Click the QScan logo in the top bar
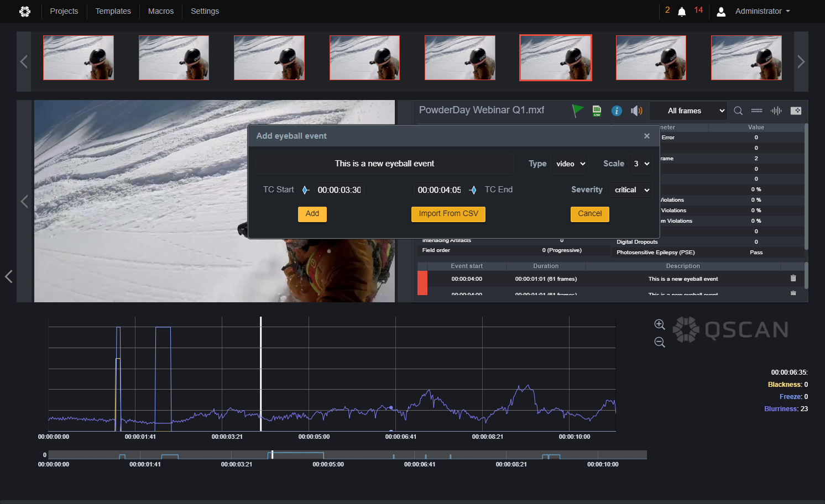Screen dimensions: 825x504 (x=25, y=11)
